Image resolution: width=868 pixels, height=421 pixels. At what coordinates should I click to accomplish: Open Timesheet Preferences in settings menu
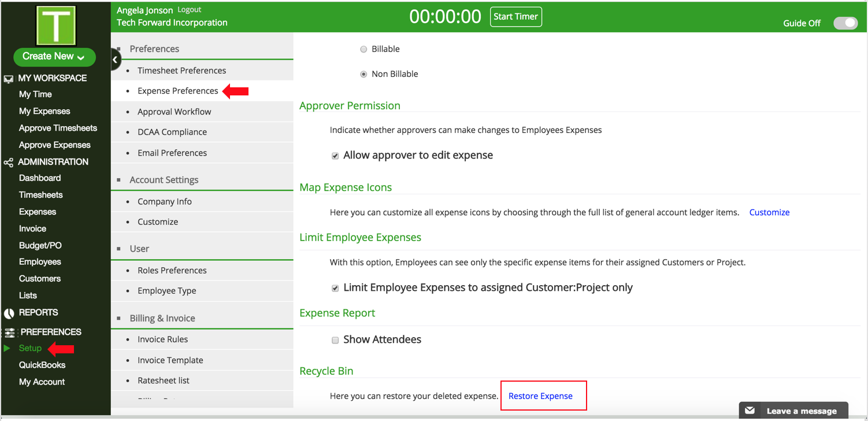(181, 71)
